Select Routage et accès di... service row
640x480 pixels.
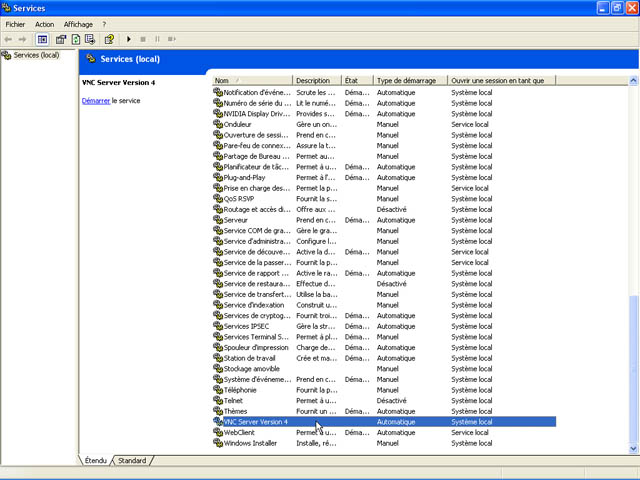pos(384,209)
